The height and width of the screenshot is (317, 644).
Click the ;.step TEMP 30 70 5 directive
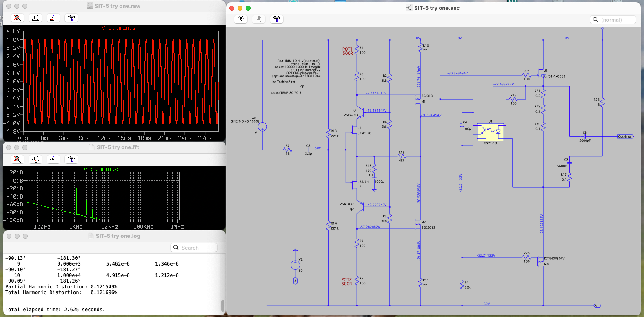pyautogui.click(x=286, y=93)
